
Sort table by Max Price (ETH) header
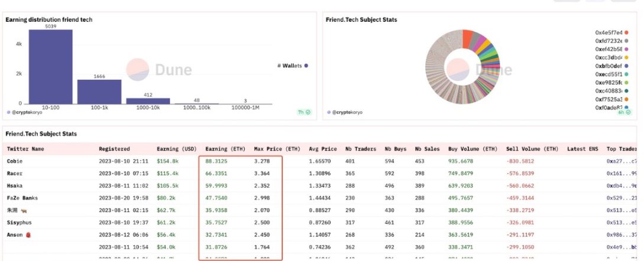click(276, 149)
